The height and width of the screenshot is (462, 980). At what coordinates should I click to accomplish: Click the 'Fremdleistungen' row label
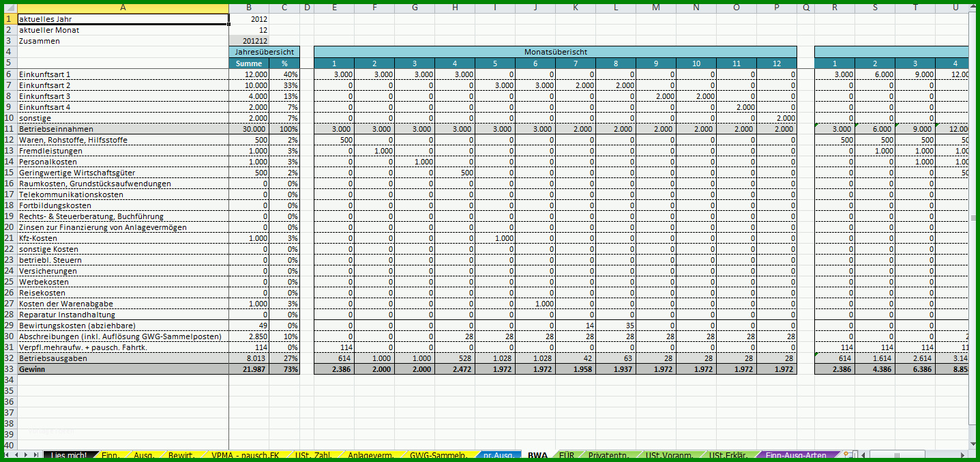point(50,151)
